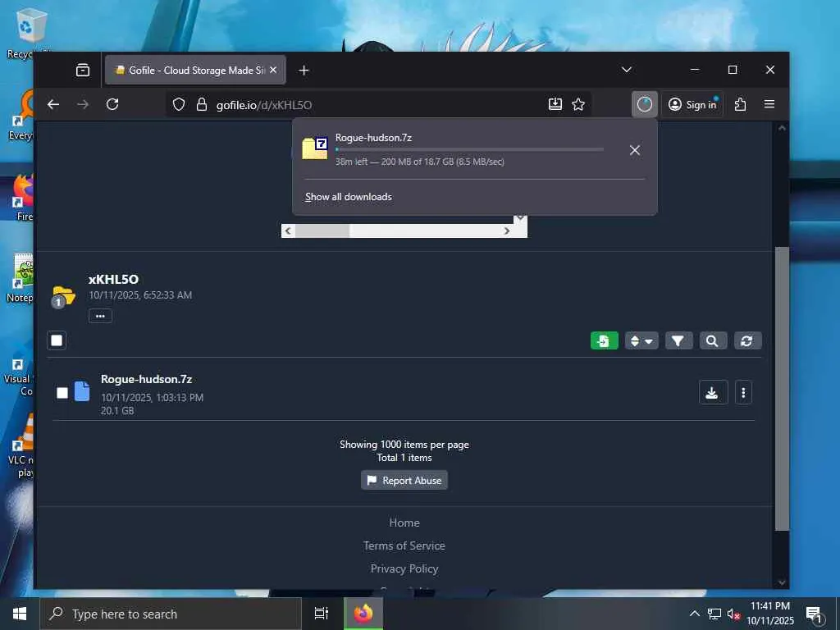Select the Gofile - Cloud Storage tab
This screenshot has width=840, height=630.
(x=195, y=71)
